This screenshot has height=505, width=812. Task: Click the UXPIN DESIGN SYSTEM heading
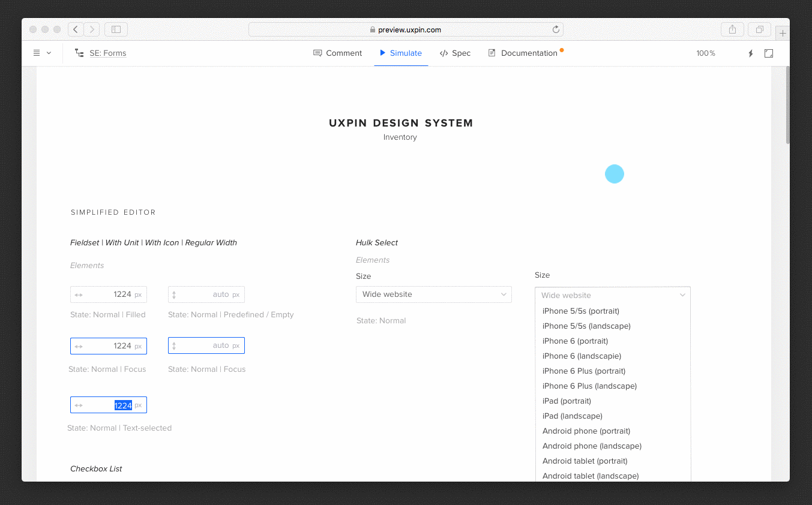click(x=401, y=123)
